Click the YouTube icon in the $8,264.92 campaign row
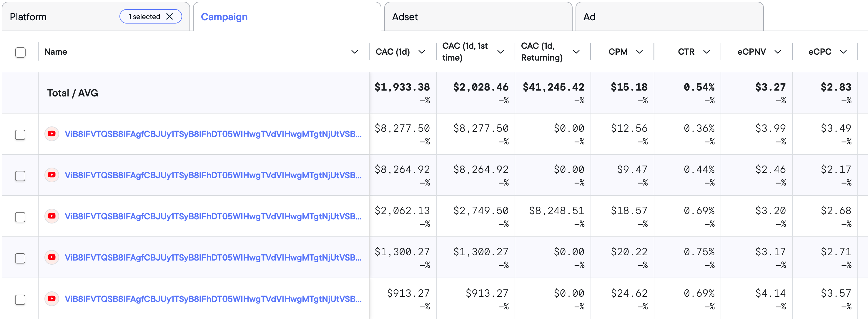868x327 pixels. (52, 175)
